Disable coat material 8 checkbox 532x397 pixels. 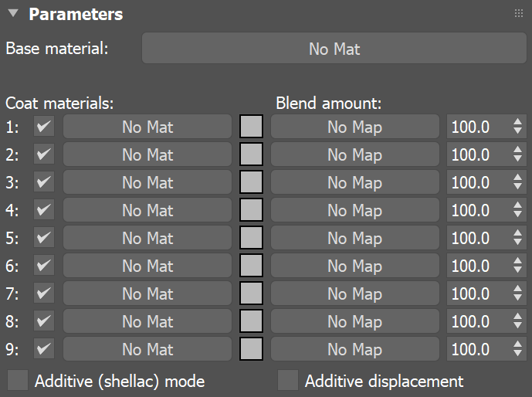pos(44,321)
